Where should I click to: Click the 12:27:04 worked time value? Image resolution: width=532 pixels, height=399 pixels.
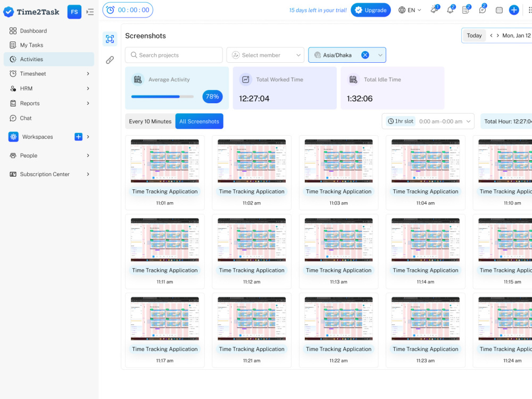tap(254, 99)
